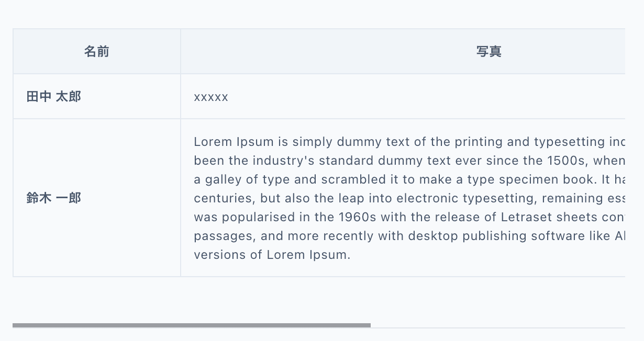Click the 写真 column header
Viewport: 644px width, 341px height.
[488, 51]
